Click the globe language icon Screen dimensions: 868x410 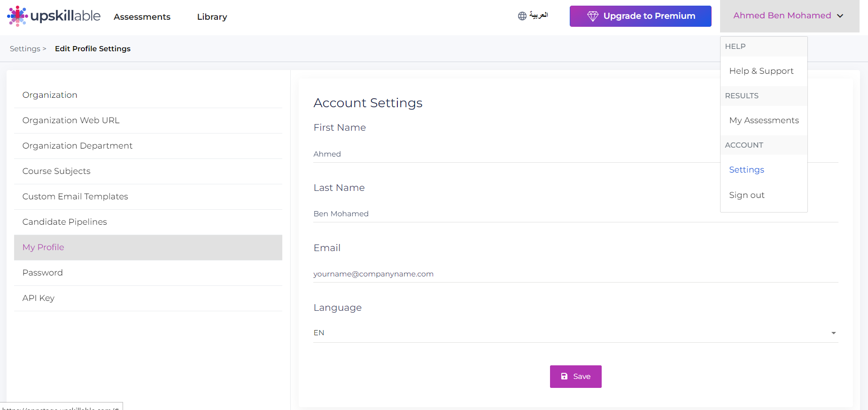tap(522, 16)
